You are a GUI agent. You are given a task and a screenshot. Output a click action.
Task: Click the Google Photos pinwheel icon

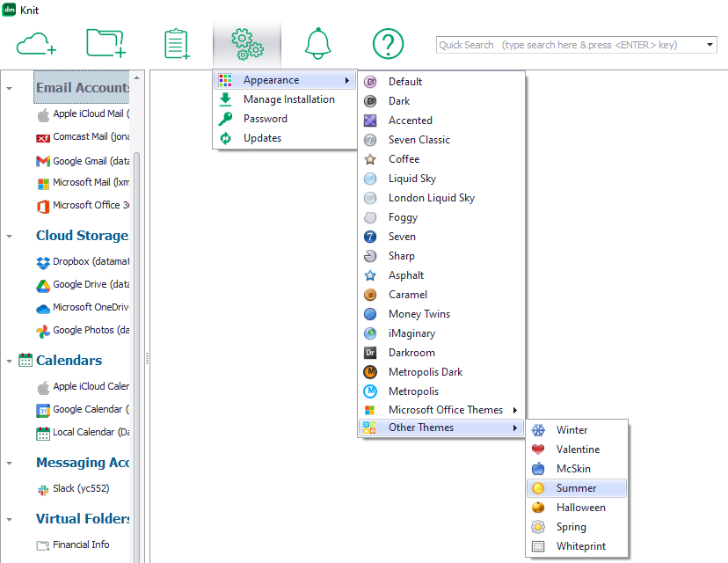(x=43, y=332)
